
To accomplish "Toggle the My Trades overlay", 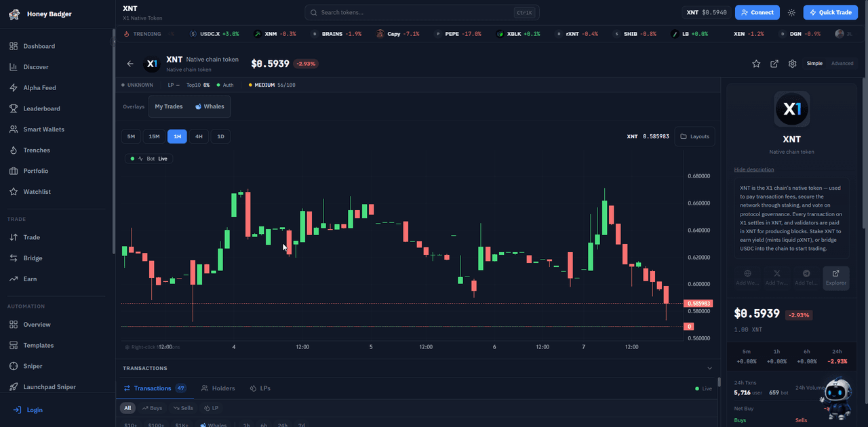I will [x=169, y=106].
